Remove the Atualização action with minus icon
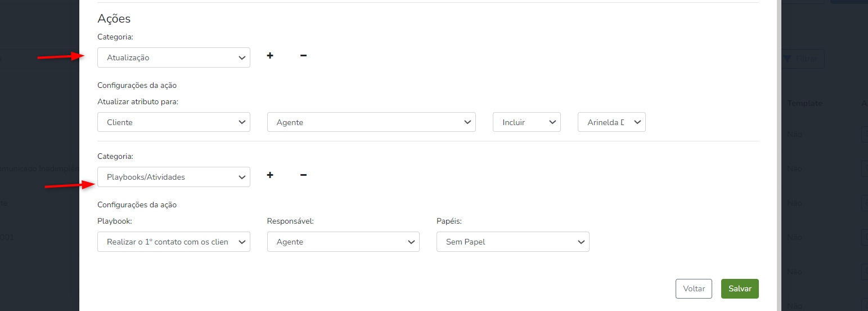The image size is (868, 311). 303,56
